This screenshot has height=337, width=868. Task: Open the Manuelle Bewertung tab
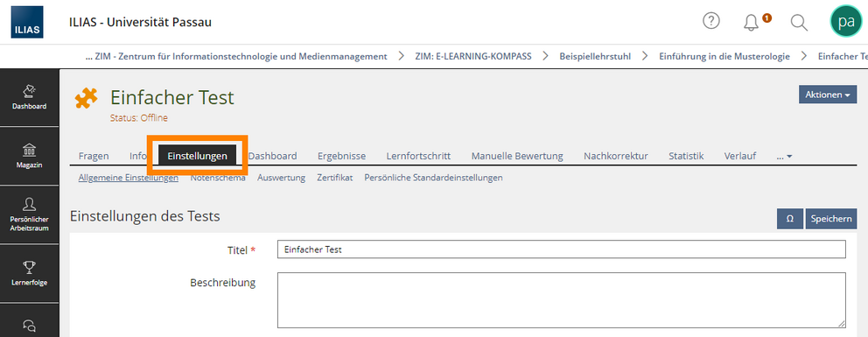(x=517, y=156)
